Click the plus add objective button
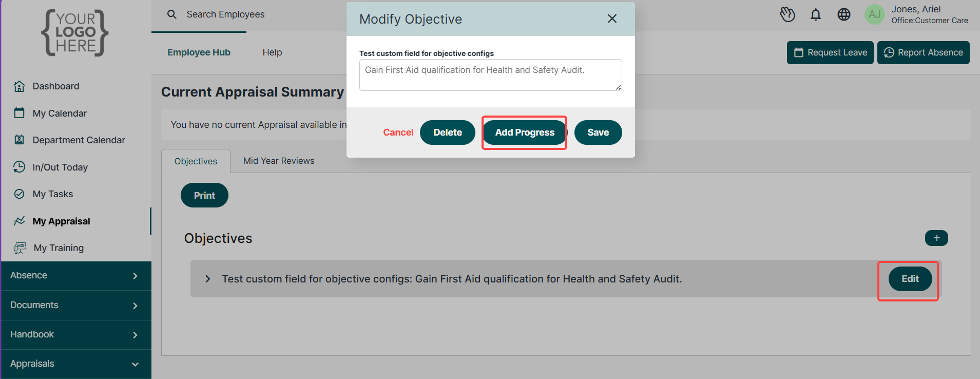 936,238
